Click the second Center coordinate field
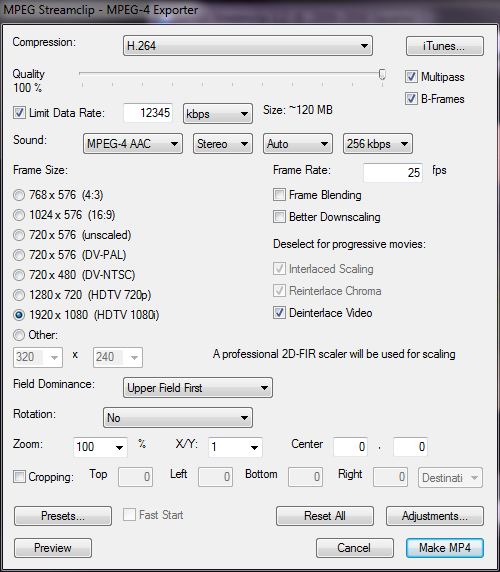The height and width of the screenshot is (572, 500). click(410, 447)
